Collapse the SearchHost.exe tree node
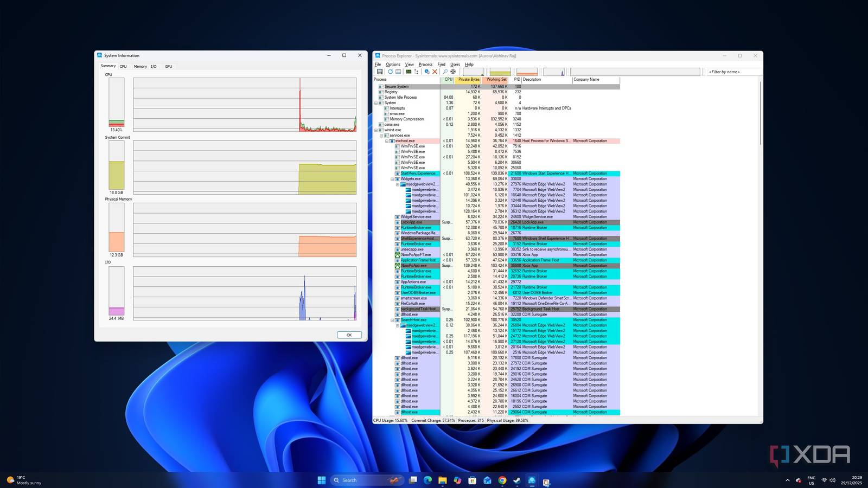This screenshot has height=488, width=868. pos(392,320)
